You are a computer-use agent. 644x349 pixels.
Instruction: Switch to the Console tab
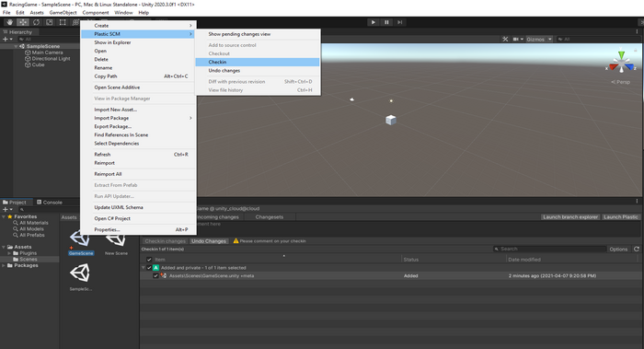pos(50,203)
